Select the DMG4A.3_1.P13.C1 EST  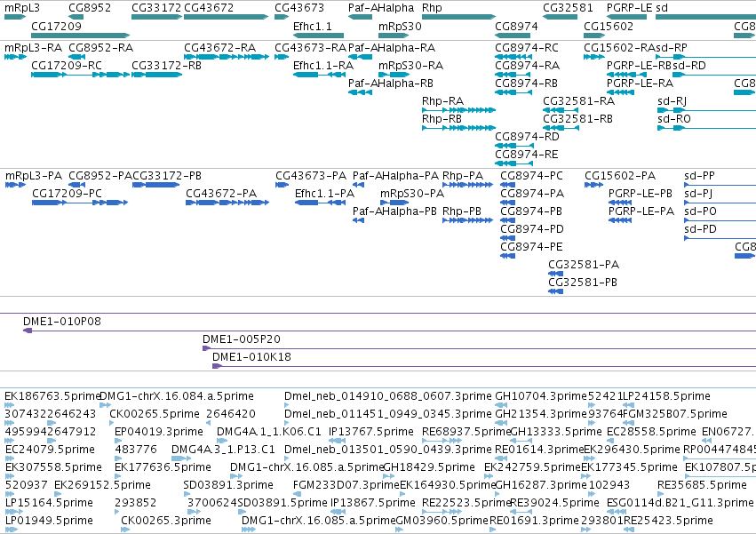[x=181, y=458]
